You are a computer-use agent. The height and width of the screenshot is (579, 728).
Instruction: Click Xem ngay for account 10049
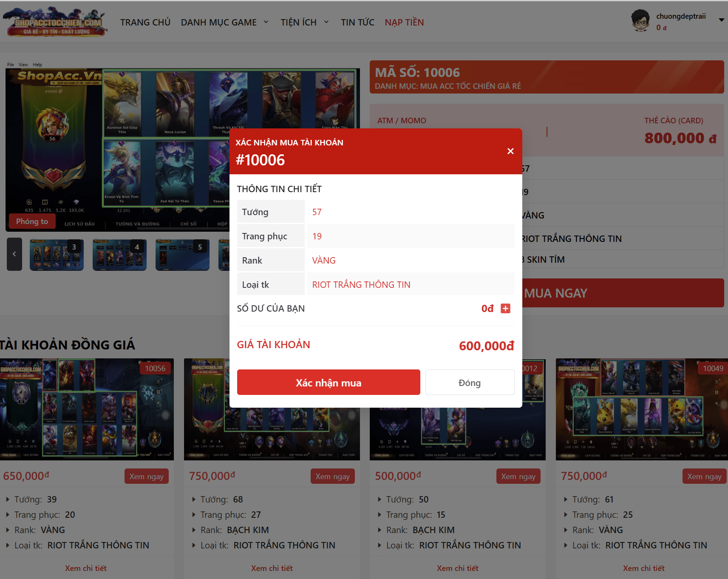[704, 476]
